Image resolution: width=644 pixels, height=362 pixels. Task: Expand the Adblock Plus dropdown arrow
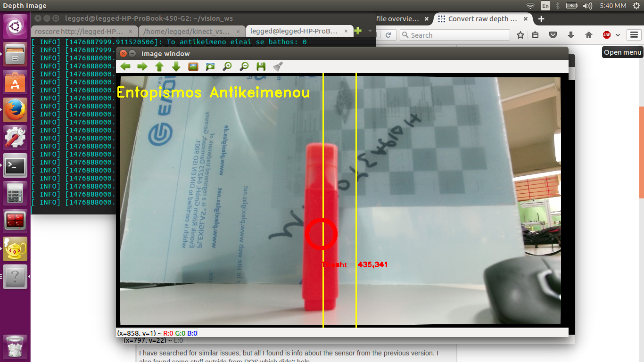click(x=618, y=35)
